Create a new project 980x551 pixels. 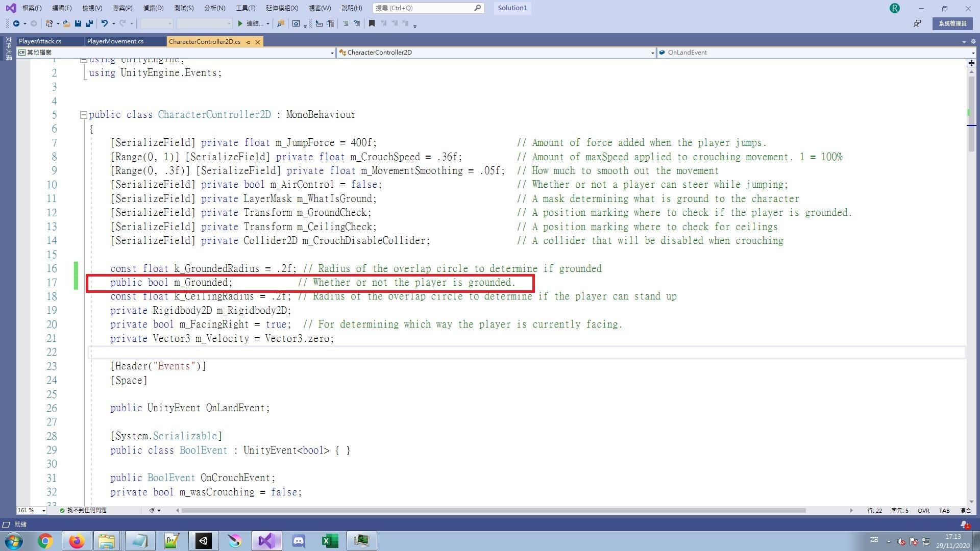click(x=50, y=23)
